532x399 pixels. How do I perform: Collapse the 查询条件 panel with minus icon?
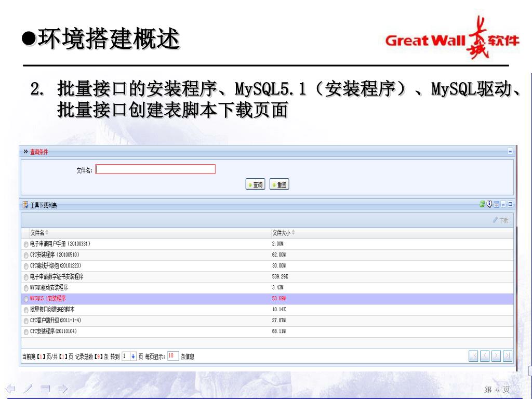click(x=510, y=151)
